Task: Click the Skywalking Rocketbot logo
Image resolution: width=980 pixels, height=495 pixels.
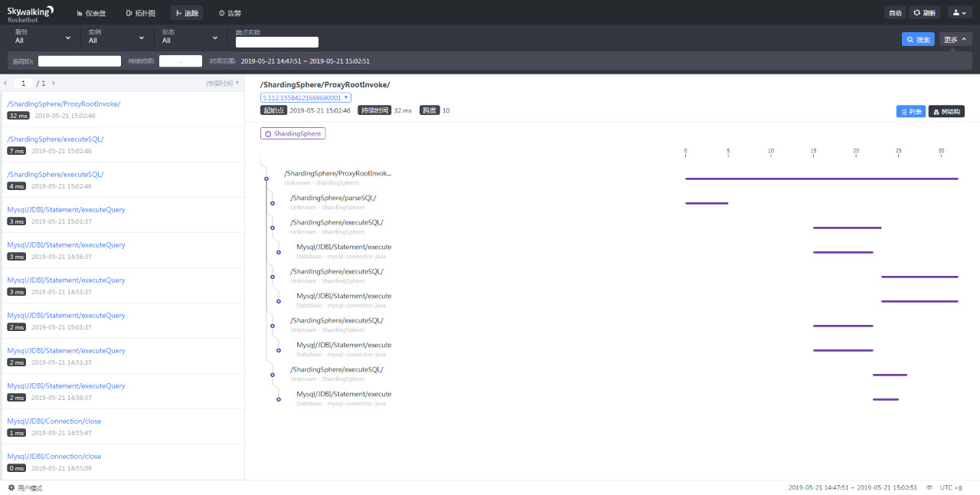Action: click(x=31, y=13)
